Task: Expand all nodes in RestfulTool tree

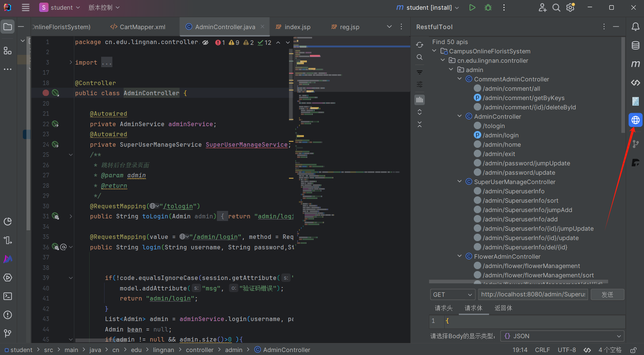Action: pyautogui.click(x=420, y=112)
